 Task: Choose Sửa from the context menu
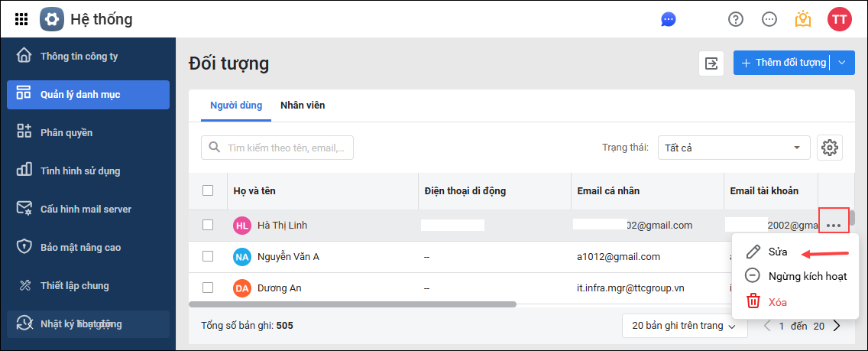click(778, 252)
